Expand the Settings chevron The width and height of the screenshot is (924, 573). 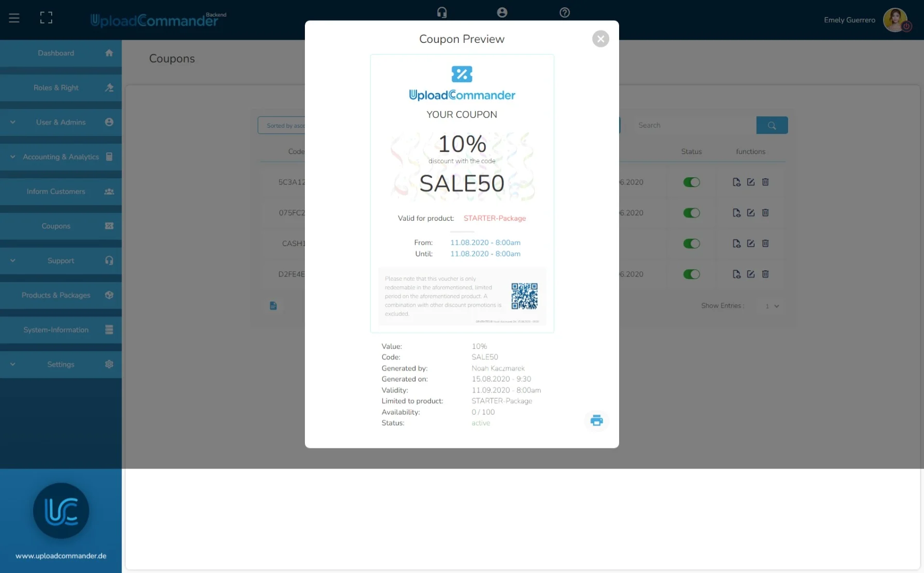point(13,364)
